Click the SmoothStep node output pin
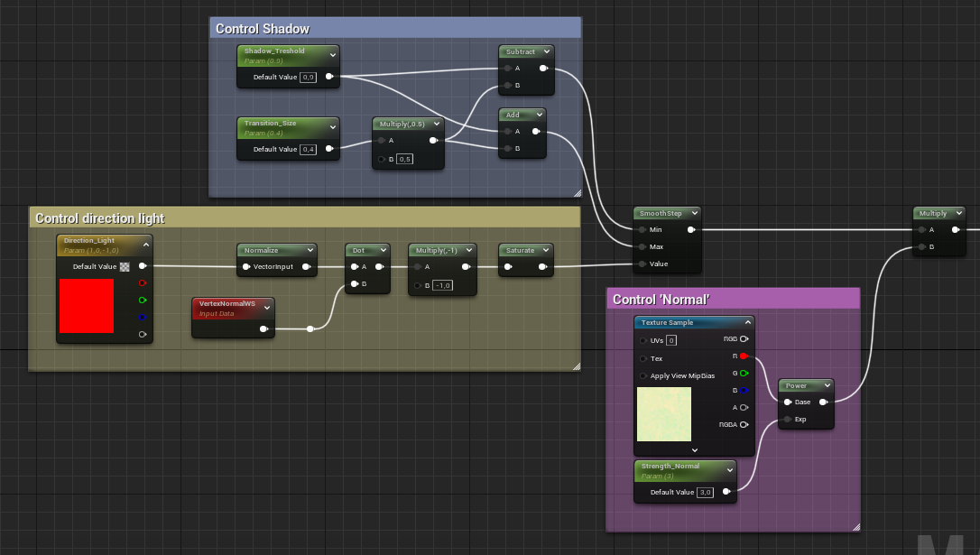 [x=691, y=229]
